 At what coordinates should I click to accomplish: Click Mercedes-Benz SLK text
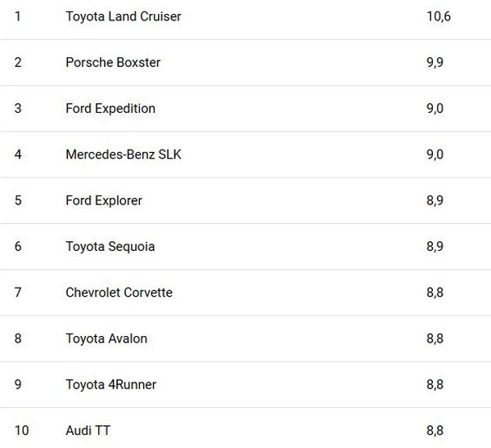click(124, 155)
